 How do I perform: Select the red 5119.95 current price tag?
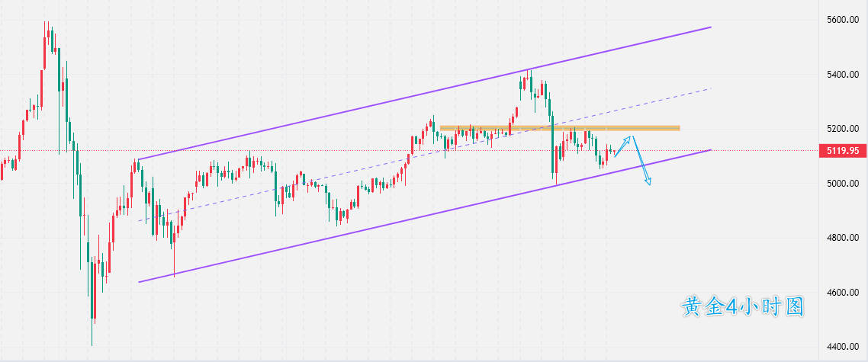coord(843,151)
